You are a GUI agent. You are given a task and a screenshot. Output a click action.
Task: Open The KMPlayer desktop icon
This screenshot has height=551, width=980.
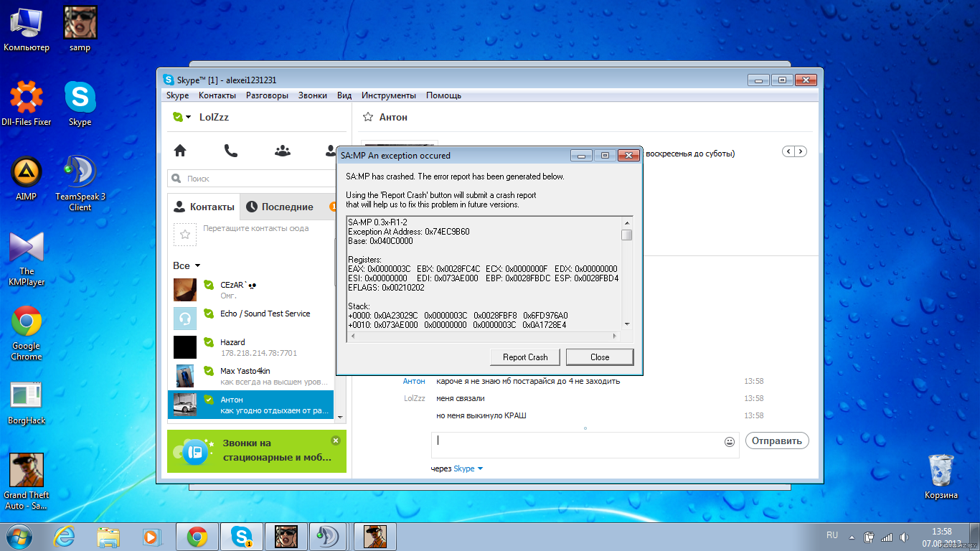(x=27, y=258)
